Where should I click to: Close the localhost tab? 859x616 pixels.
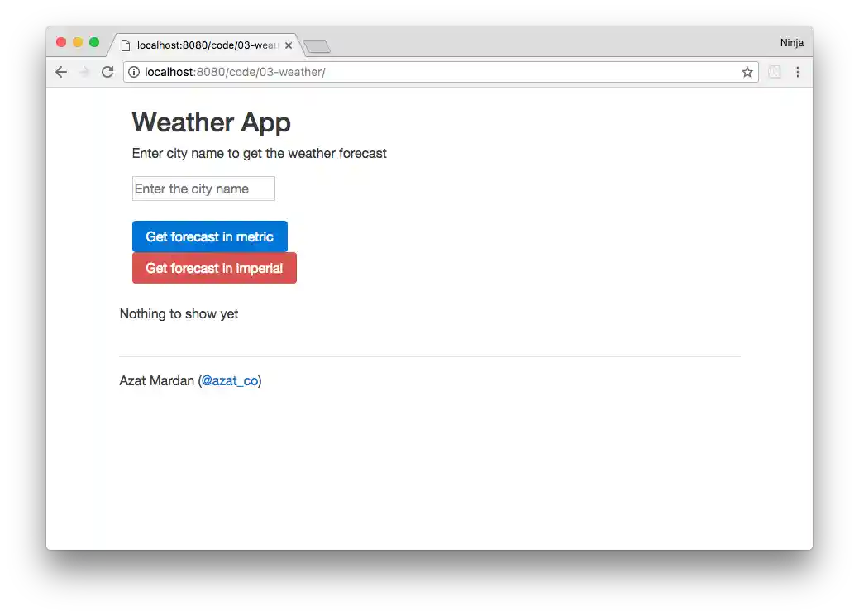[x=289, y=45]
